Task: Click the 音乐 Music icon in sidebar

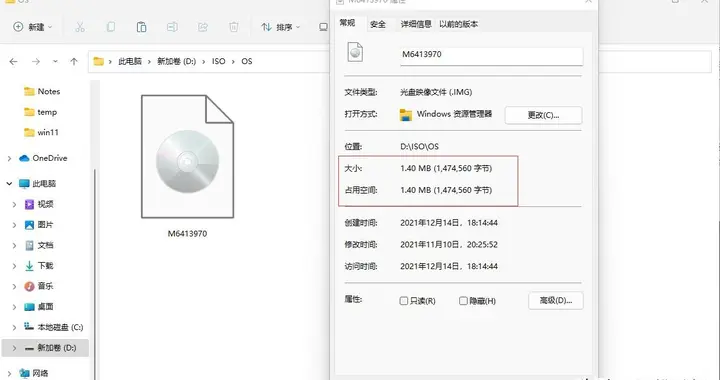Action: (x=29, y=286)
